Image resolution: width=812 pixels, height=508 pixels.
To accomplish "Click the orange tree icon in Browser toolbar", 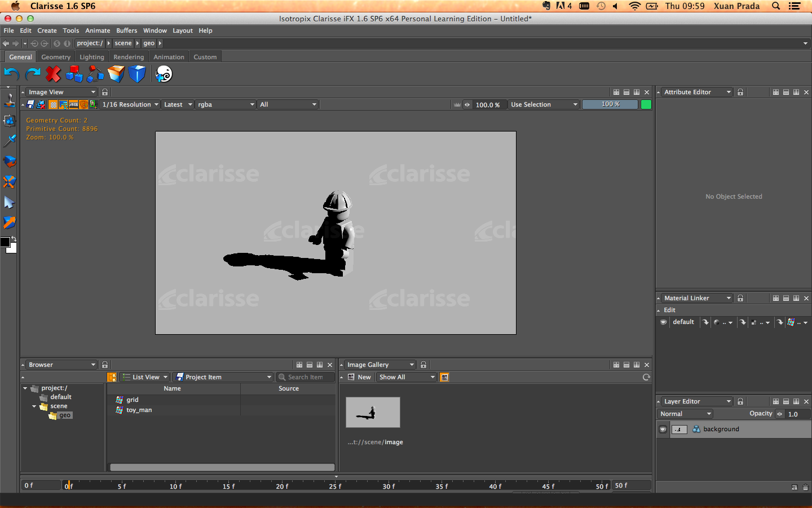I will [x=112, y=377].
